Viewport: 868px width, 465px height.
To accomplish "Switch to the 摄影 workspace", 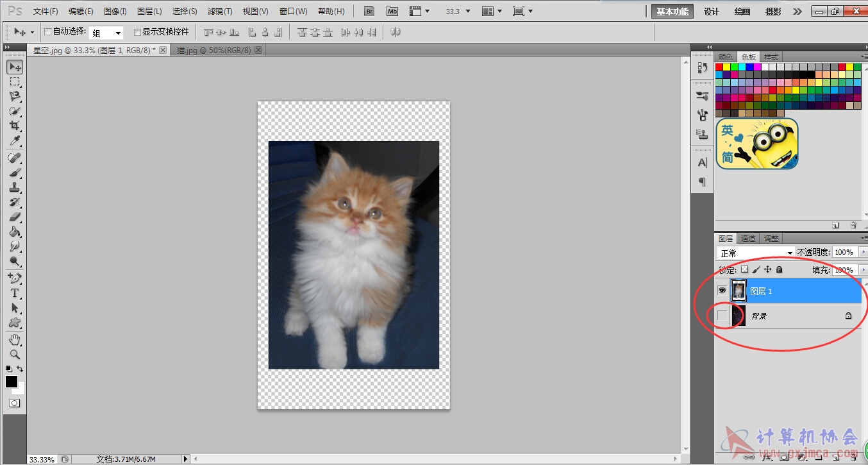I will point(774,12).
